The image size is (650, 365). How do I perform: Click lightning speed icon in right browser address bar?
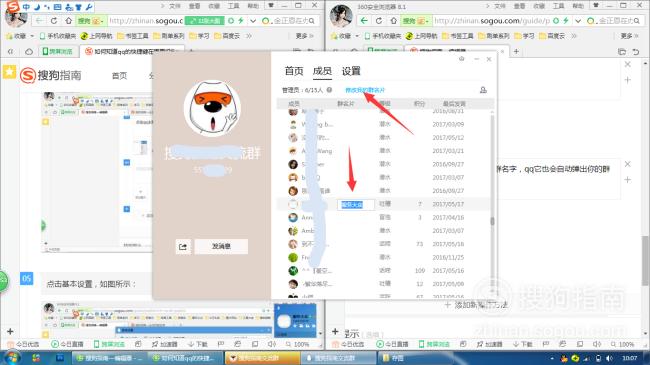pos(565,21)
